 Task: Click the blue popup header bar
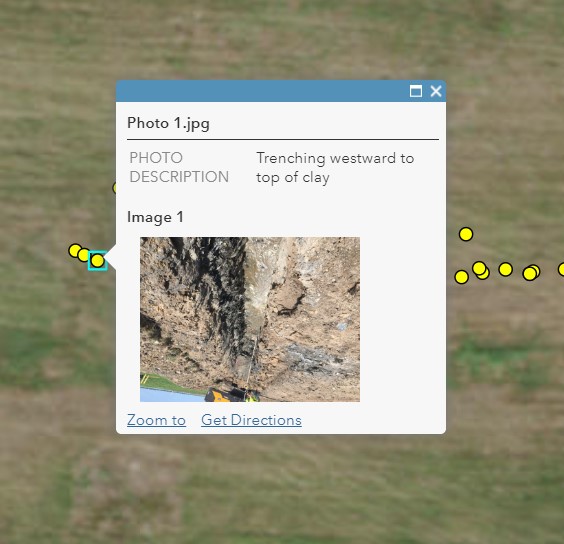263,91
